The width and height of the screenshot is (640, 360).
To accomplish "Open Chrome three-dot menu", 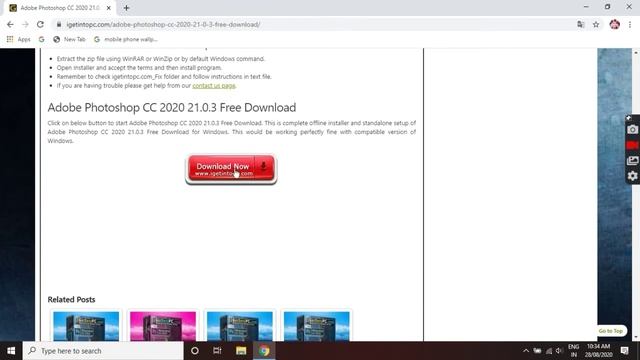I will (630, 24).
